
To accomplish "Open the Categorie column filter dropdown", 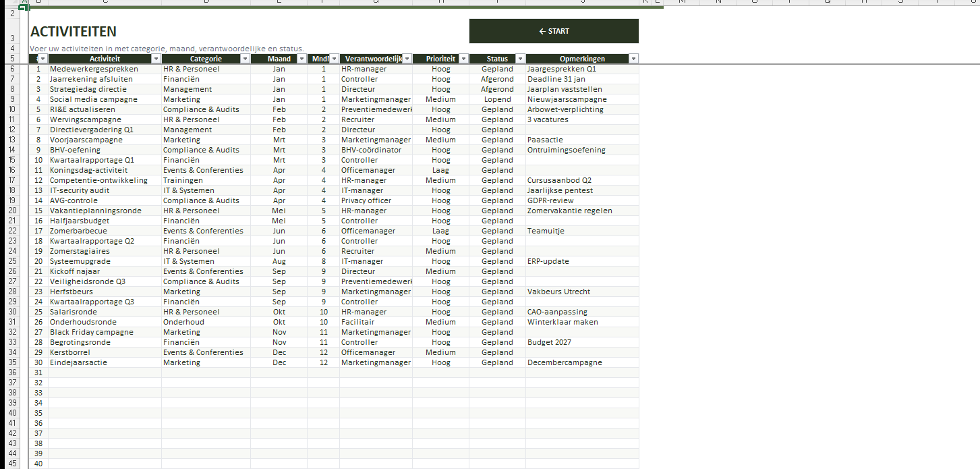I will click(245, 59).
